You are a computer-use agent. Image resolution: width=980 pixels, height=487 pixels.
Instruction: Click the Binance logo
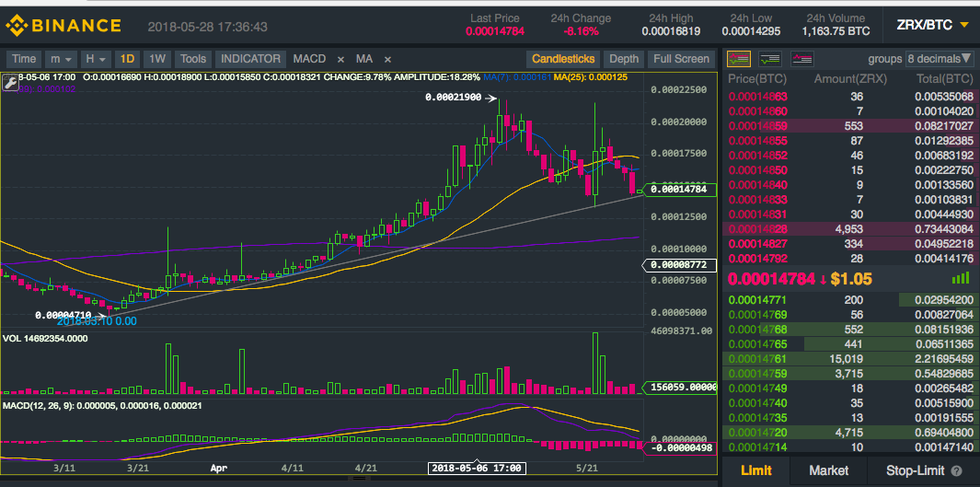[x=63, y=26]
